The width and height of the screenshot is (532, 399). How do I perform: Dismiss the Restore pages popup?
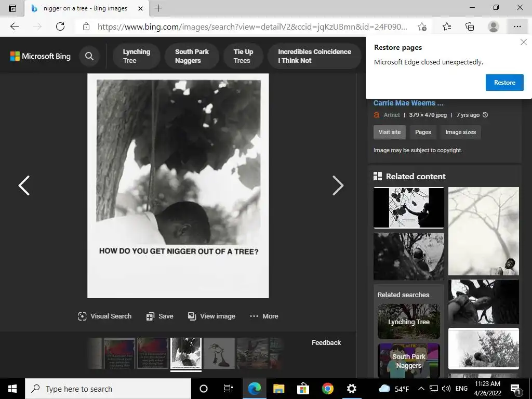(524, 42)
